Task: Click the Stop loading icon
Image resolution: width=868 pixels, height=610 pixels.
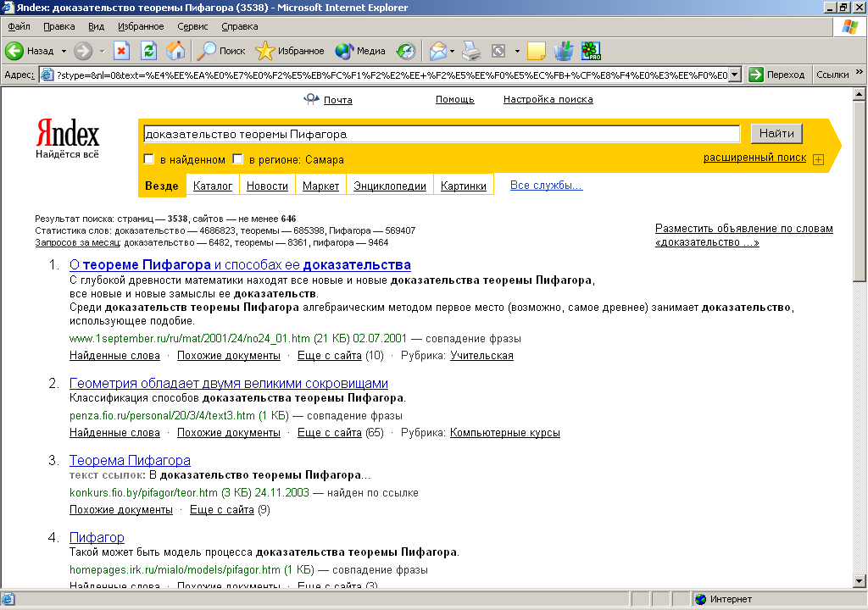Action: click(121, 51)
